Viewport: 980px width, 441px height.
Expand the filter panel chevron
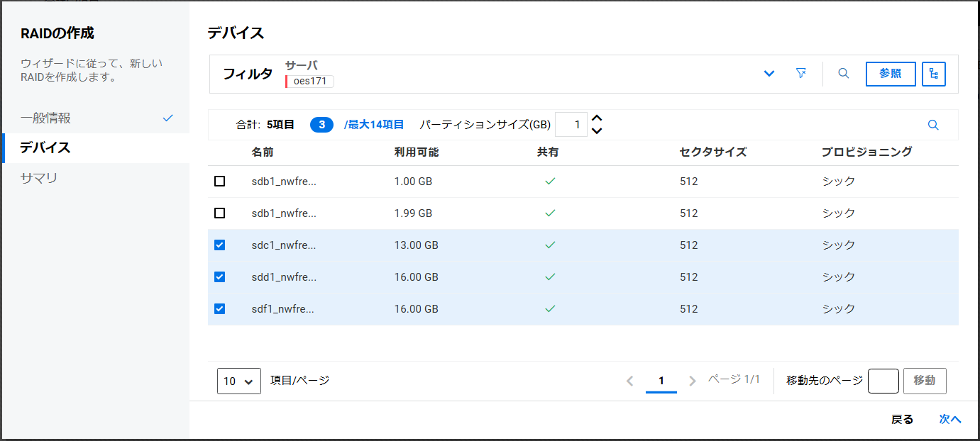coord(769,74)
